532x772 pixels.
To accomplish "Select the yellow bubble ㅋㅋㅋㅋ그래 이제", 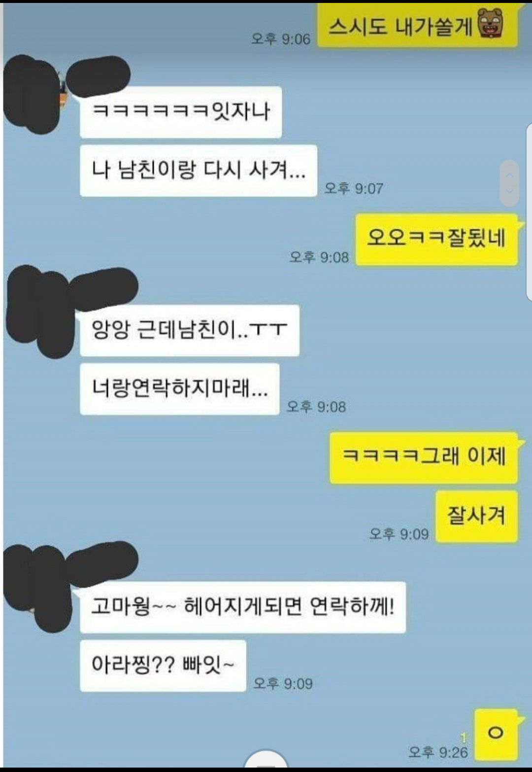I will (424, 457).
